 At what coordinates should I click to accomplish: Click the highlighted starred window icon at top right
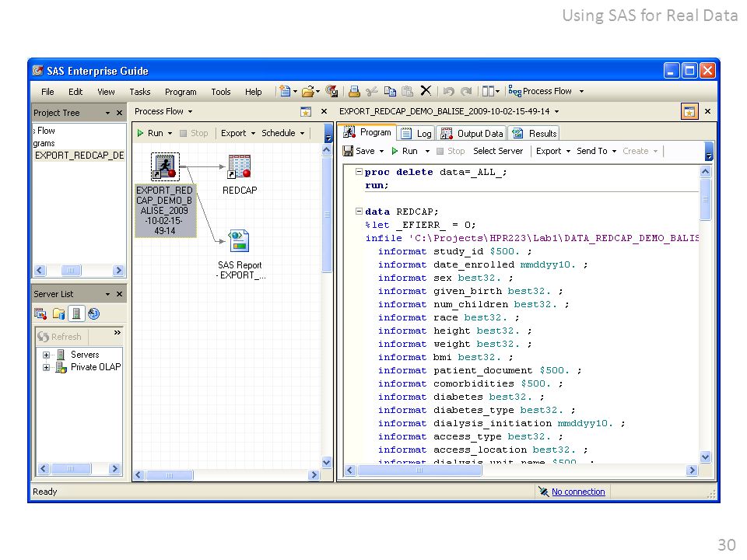coord(689,111)
